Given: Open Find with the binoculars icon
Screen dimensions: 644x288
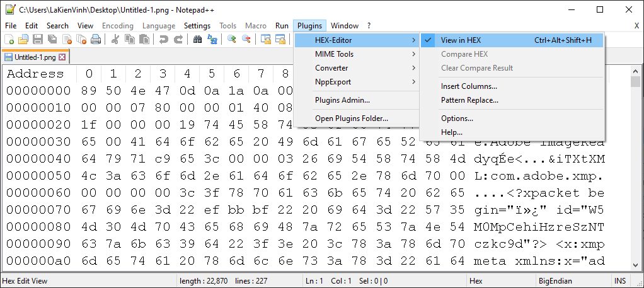Looking at the screenshot, I should [198, 40].
